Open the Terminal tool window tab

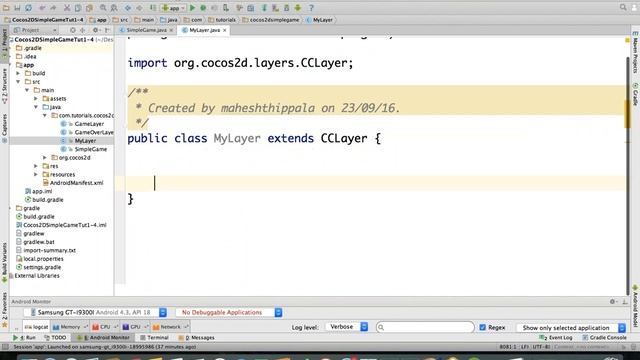(154, 338)
